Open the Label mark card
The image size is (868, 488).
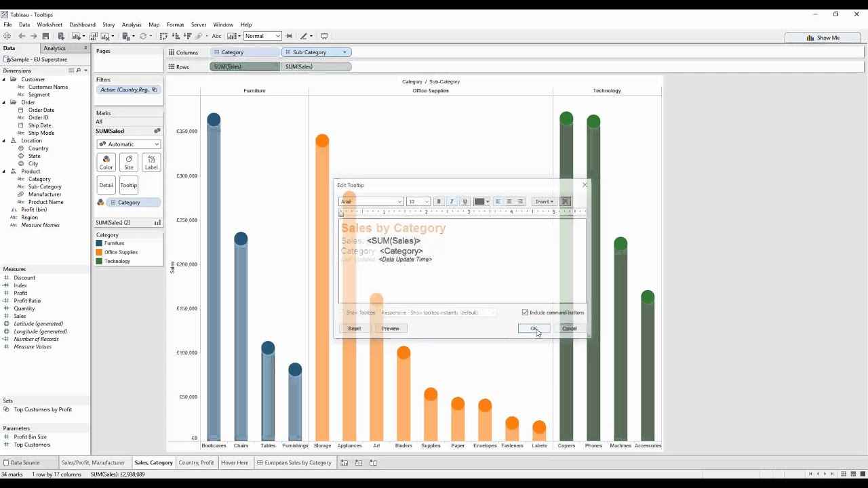click(151, 162)
